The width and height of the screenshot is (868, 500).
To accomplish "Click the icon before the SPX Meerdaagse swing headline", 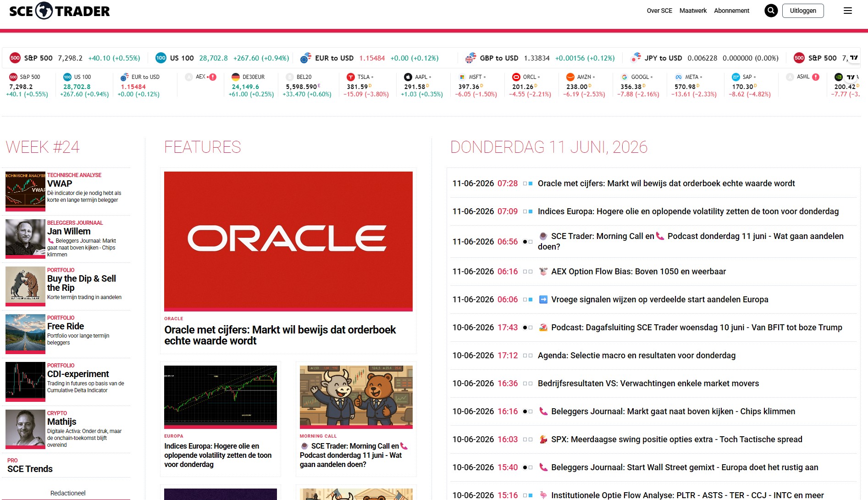I will (543, 439).
